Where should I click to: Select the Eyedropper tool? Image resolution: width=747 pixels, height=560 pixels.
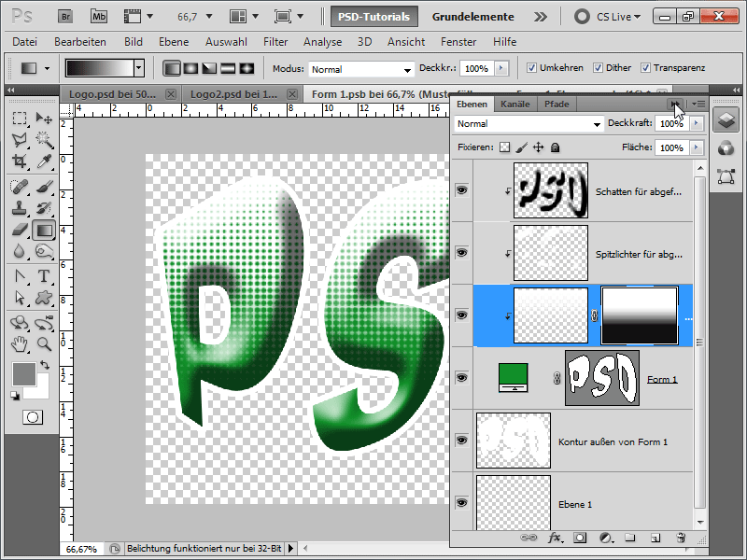[44, 161]
